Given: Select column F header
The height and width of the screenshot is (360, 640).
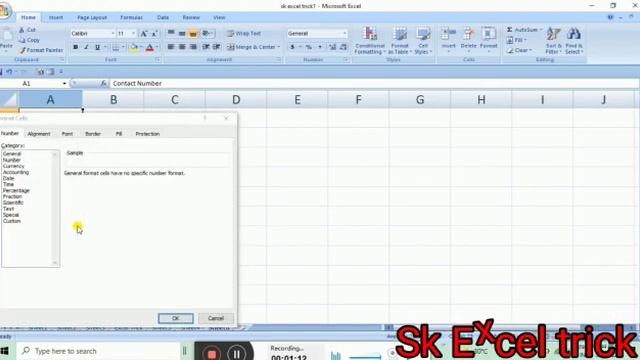Looking at the screenshot, I should click(x=358, y=100).
